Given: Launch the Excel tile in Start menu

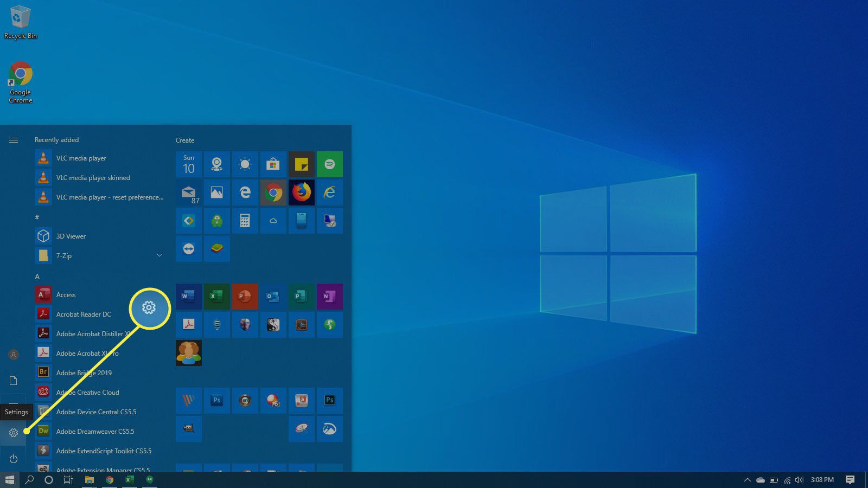Looking at the screenshot, I should click(x=217, y=297).
